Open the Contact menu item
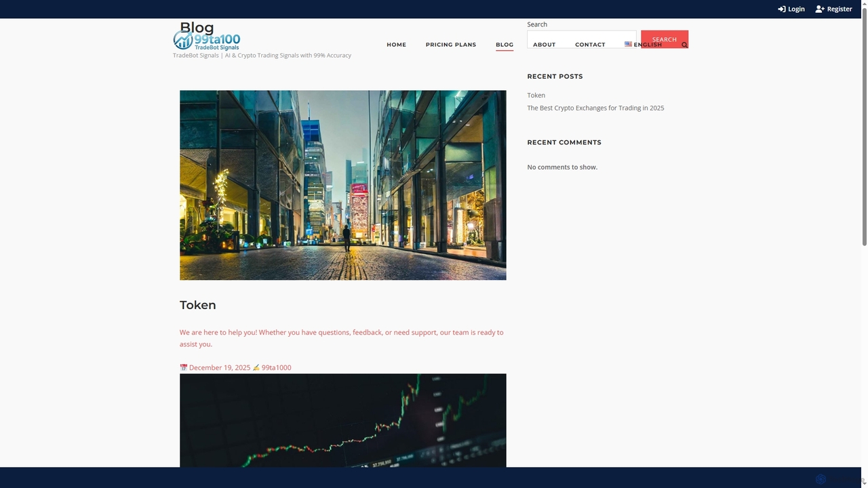868x488 pixels. pyautogui.click(x=590, y=45)
